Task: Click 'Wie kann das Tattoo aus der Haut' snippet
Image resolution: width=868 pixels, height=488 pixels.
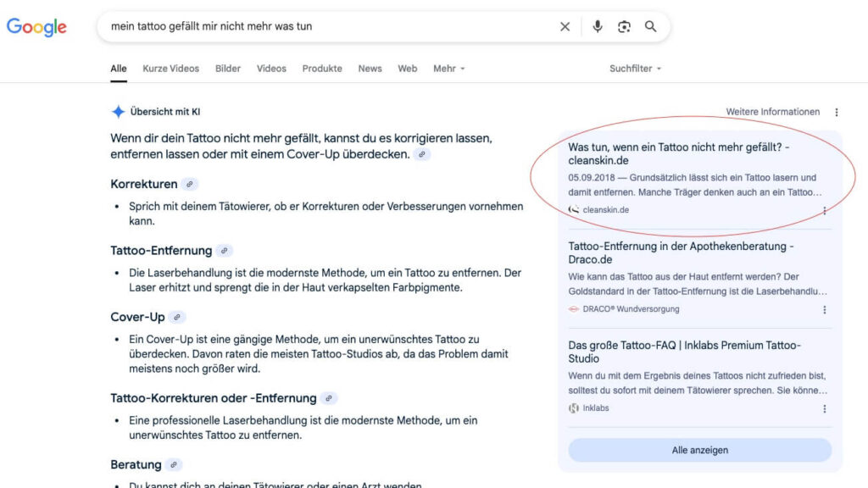Action: [698, 284]
